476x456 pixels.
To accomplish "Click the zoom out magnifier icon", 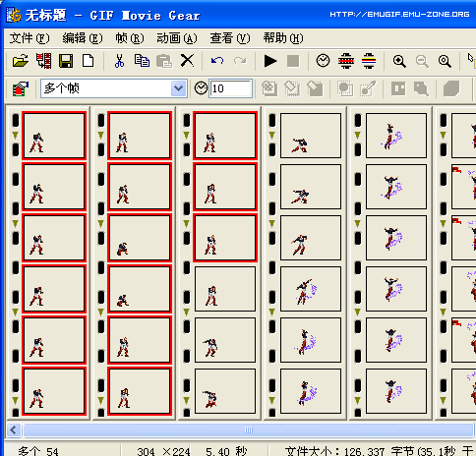I will click(x=422, y=61).
